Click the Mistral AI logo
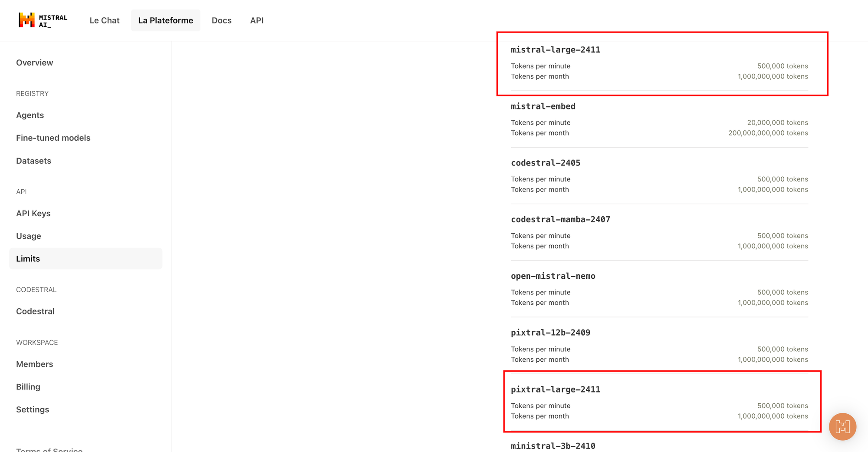868x452 pixels. pyautogui.click(x=43, y=20)
